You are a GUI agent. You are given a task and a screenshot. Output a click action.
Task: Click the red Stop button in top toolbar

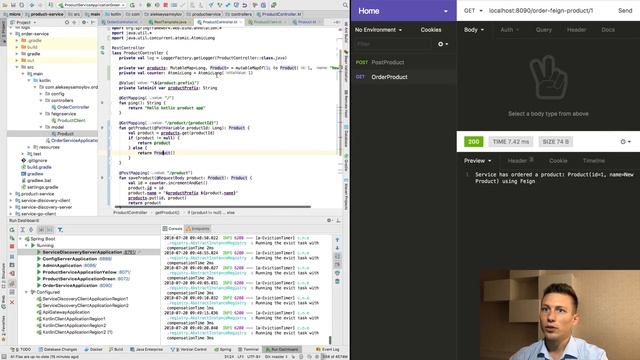[x=166, y=5]
